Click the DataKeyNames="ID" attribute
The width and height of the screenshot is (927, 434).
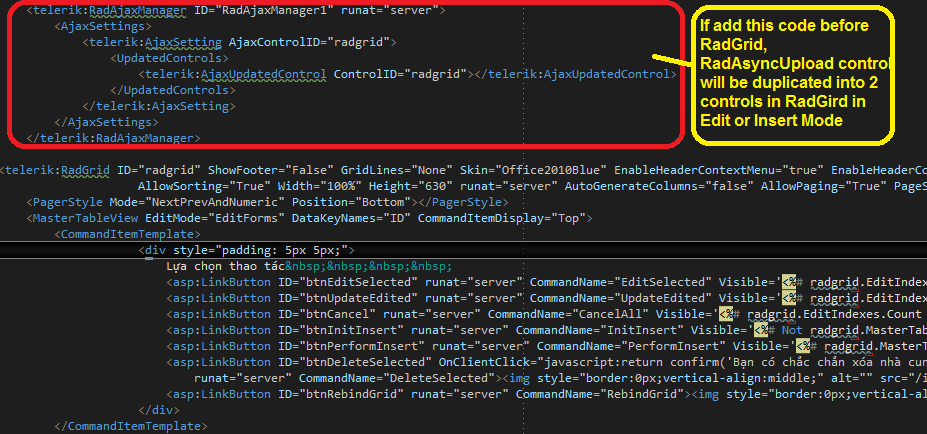(352, 219)
